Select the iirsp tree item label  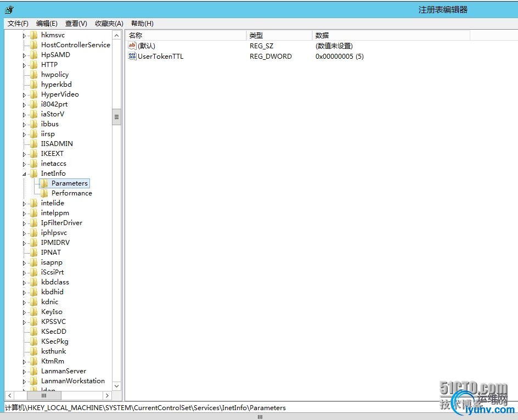[x=48, y=134]
